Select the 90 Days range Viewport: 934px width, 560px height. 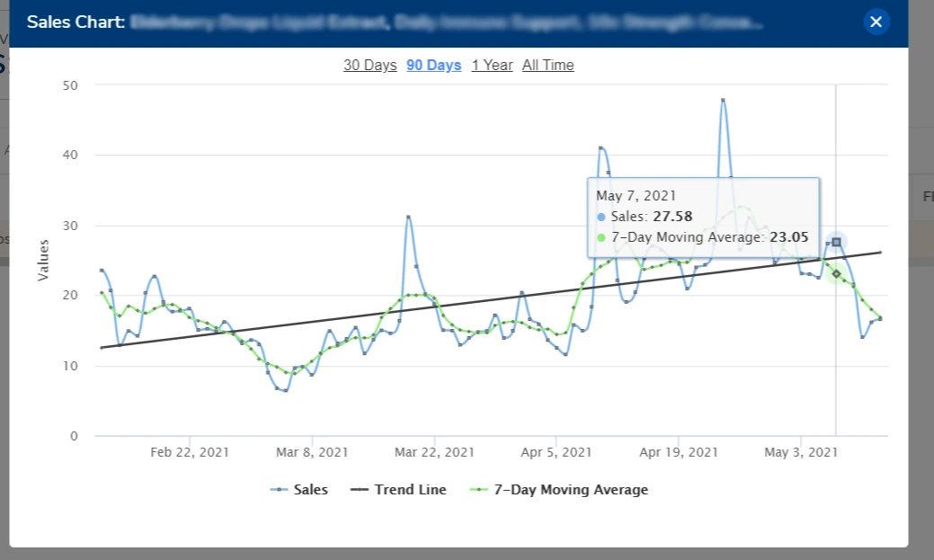click(433, 65)
